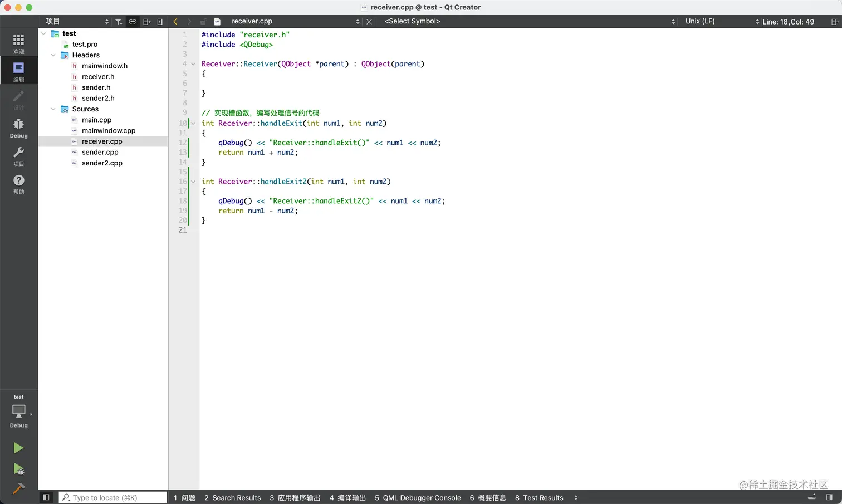The image size is (842, 504).
Task: Open output panes selector arrows in status bar
Action: tap(576, 497)
